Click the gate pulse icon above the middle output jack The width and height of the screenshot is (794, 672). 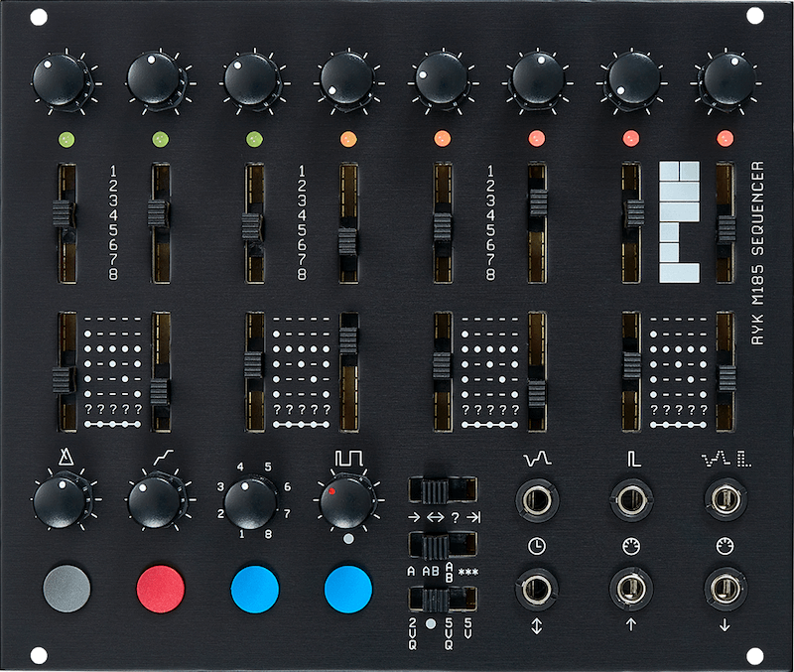pos(632,460)
